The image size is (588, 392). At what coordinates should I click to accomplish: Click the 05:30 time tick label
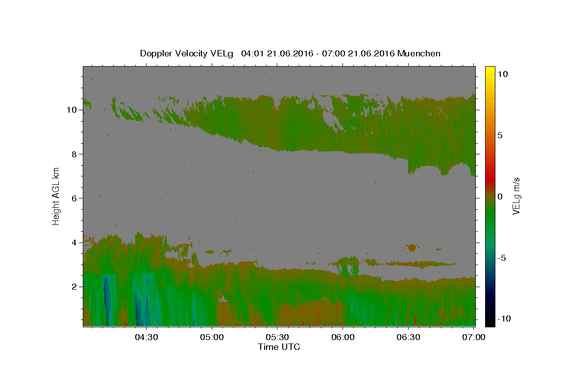pyautogui.click(x=277, y=337)
